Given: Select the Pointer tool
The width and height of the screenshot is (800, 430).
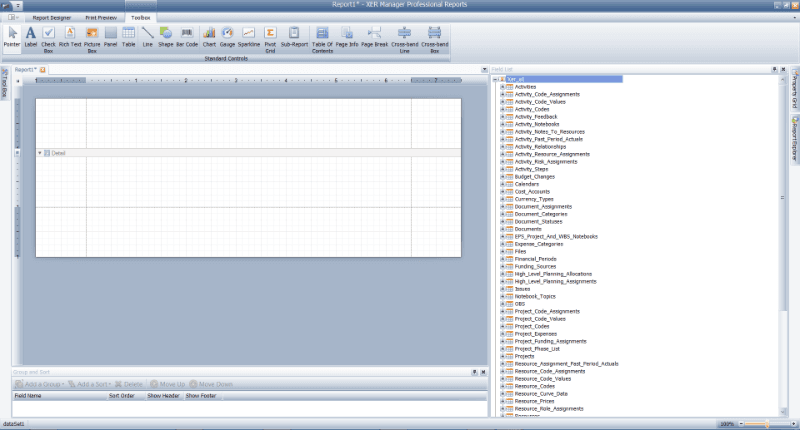Looking at the screenshot, I should 12,38.
